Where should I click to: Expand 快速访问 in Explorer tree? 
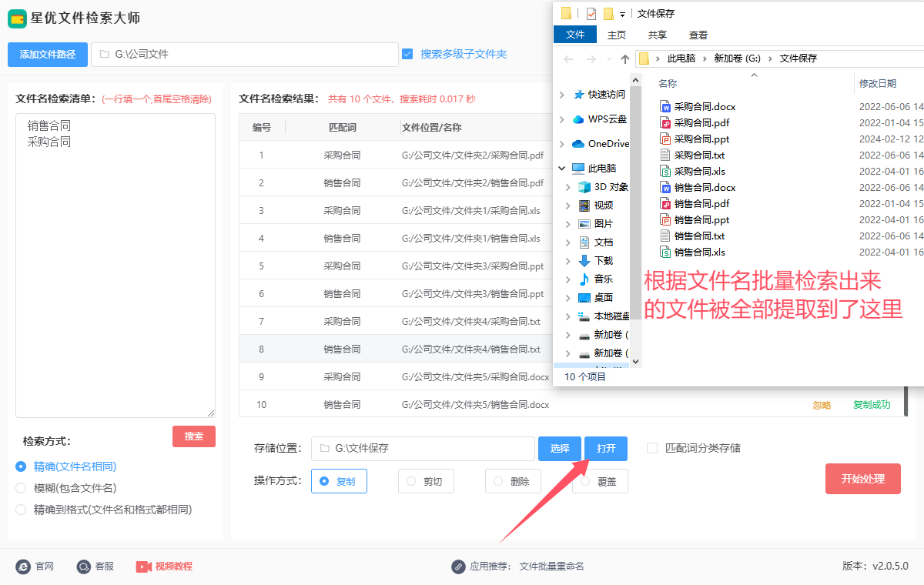tap(562, 95)
